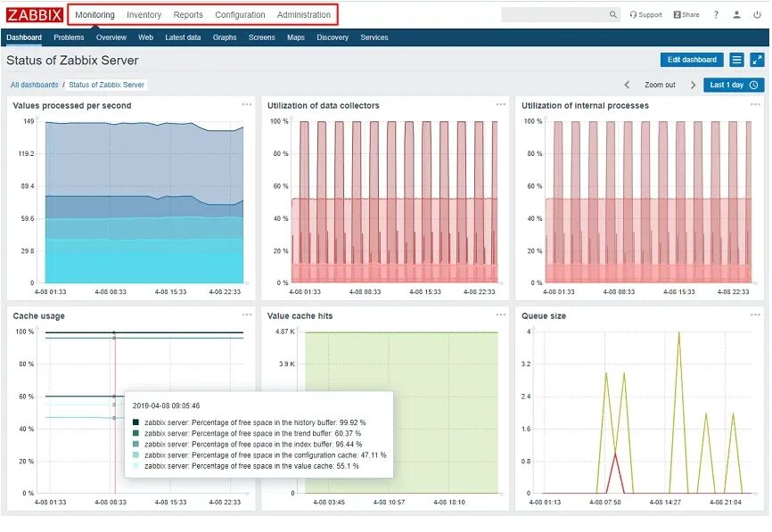Toggle fullscreen kiosk mode icon
The image size is (772, 532).
pos(757,60)
